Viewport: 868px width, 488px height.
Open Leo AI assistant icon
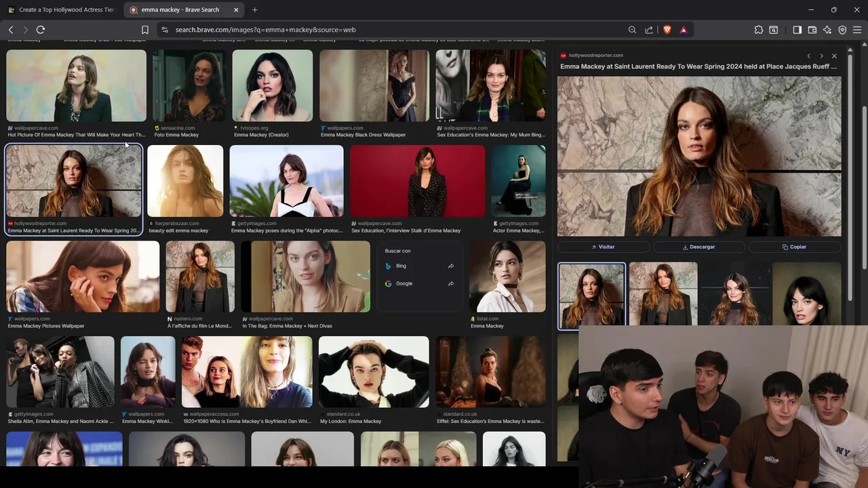[827, 30]
